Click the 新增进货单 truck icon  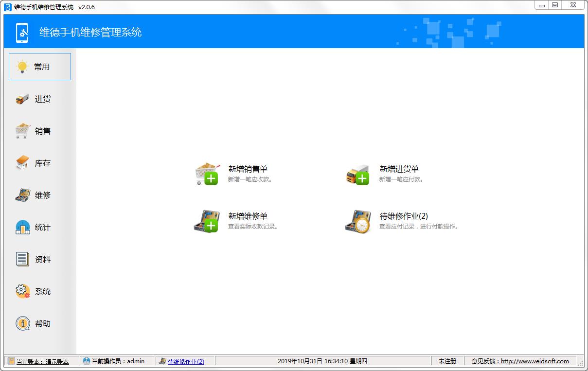coord(358,175)
